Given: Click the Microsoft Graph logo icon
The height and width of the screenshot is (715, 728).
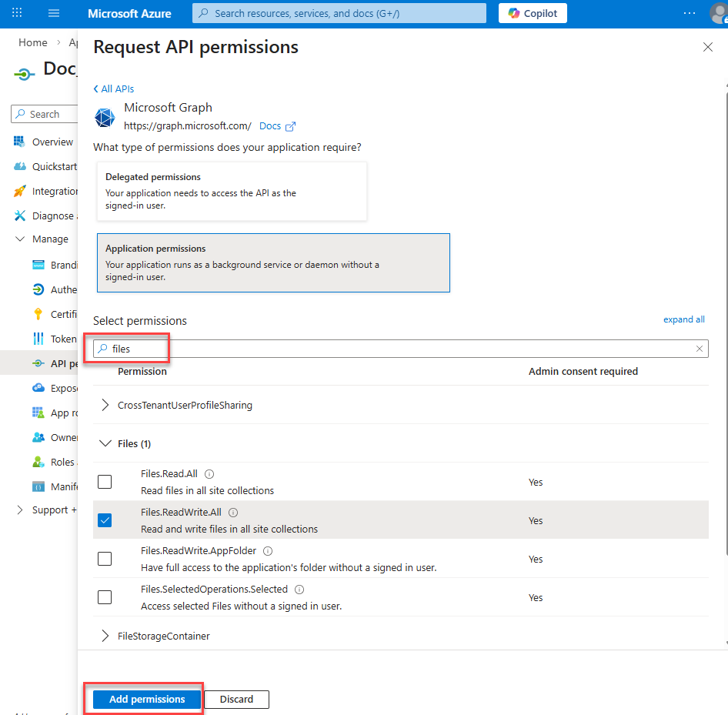Looking at the screenshot, I should click(105, 117).
